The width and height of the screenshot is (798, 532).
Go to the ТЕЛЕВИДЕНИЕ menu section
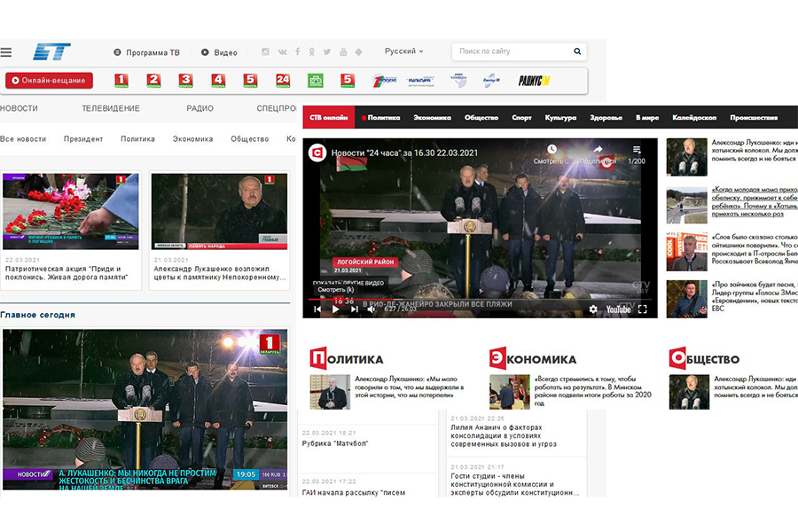[111, 108]
